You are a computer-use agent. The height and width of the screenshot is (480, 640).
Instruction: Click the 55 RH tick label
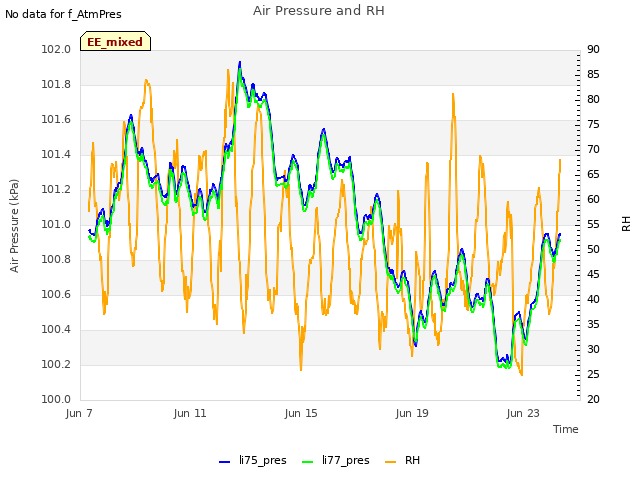593,224
